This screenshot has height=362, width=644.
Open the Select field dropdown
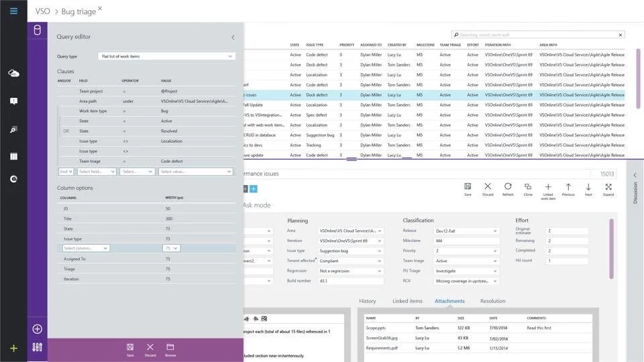tap(97, 172)
